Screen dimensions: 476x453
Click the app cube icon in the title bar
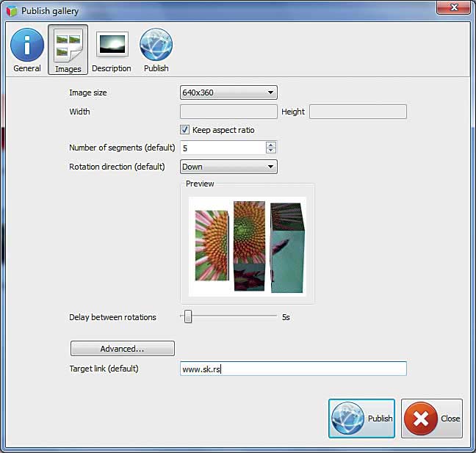pyautogui.click(x=12, y=11)
